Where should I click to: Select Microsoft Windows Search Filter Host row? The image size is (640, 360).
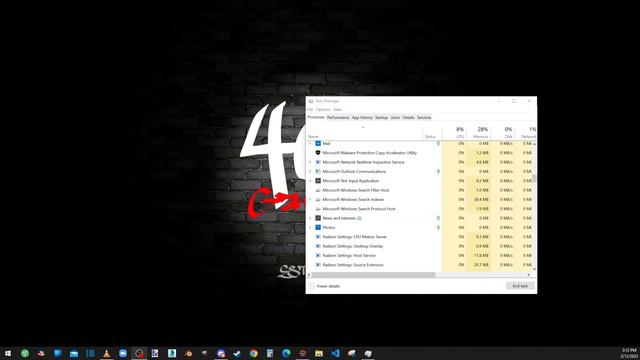[x=419, y=190]
